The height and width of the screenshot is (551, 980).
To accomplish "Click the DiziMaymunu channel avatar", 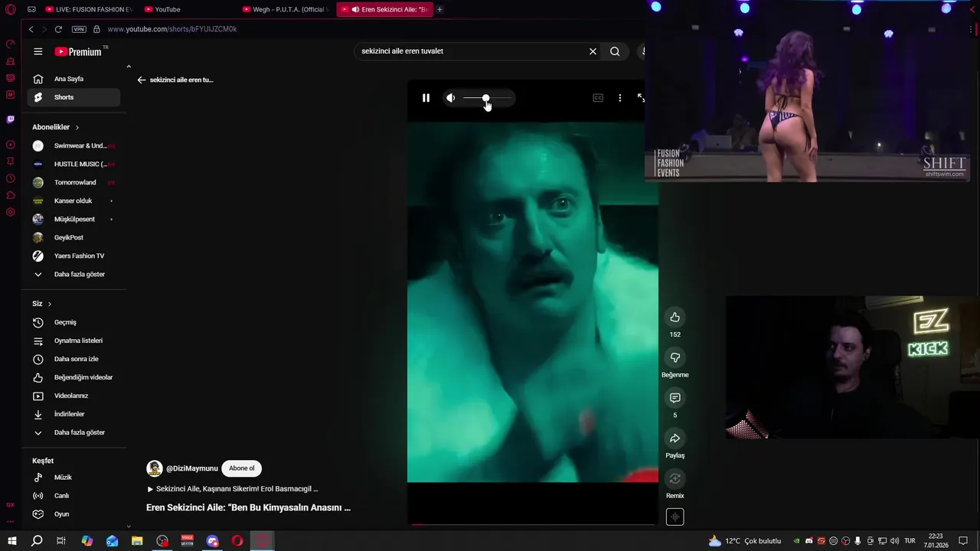I will (x=154, y=468).
